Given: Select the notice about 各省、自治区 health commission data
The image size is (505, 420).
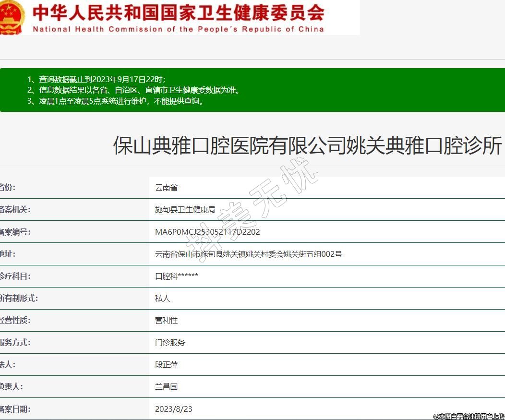Looking at the screenshot, I should (133, 90).
